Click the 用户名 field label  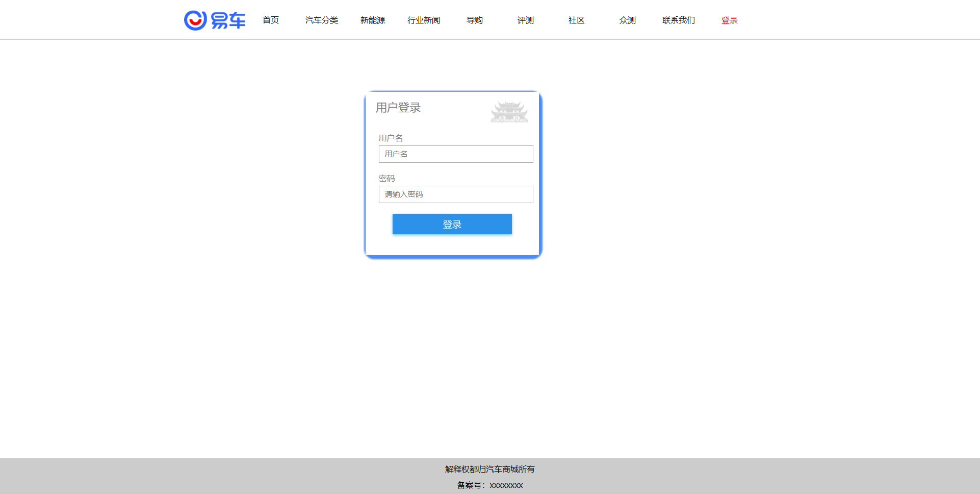(391, 138)
